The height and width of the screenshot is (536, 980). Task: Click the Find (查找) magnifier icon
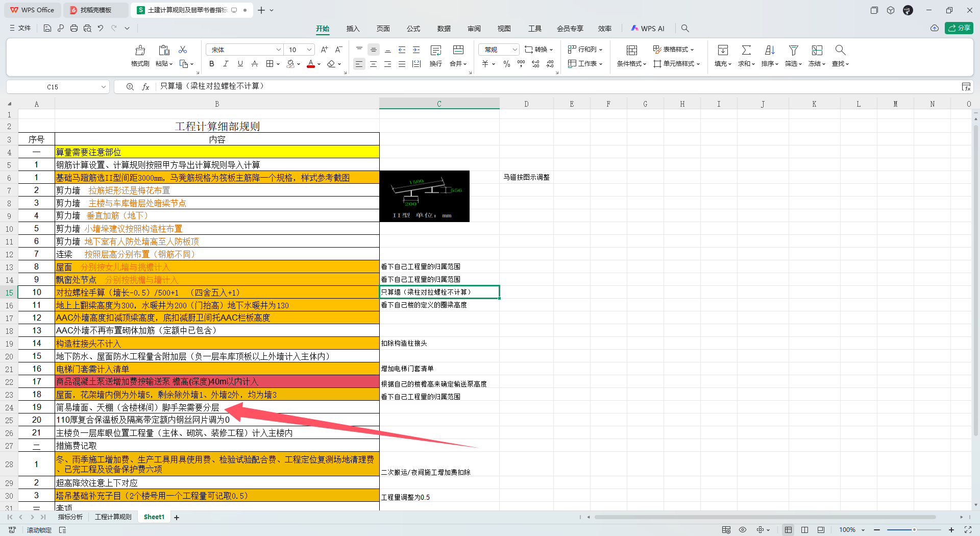840,50
